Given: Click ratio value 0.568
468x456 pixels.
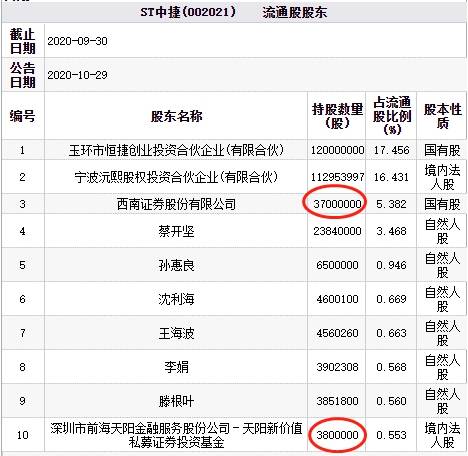Looking at the screenshot, I should pos(391,367).
